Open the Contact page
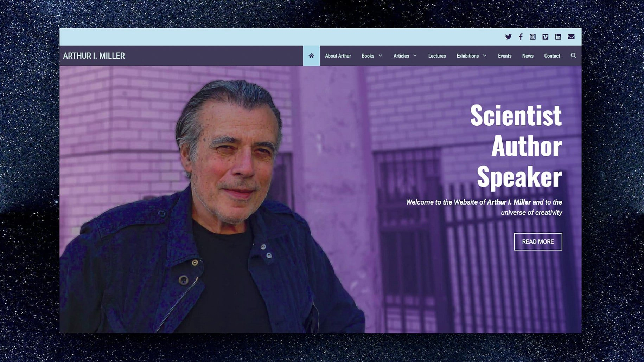The height and width of the screenshot is (362, 644). point(552,56)
